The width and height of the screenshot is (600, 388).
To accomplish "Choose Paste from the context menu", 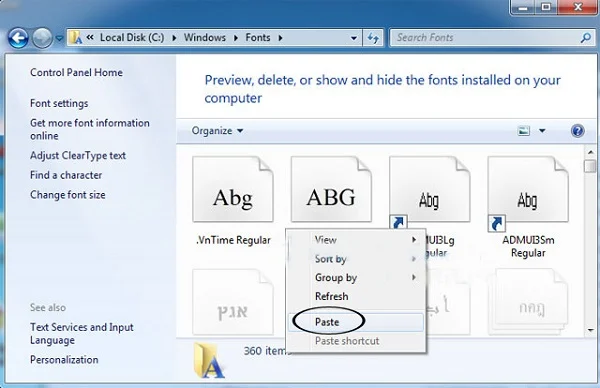I will tap(356, 322).
